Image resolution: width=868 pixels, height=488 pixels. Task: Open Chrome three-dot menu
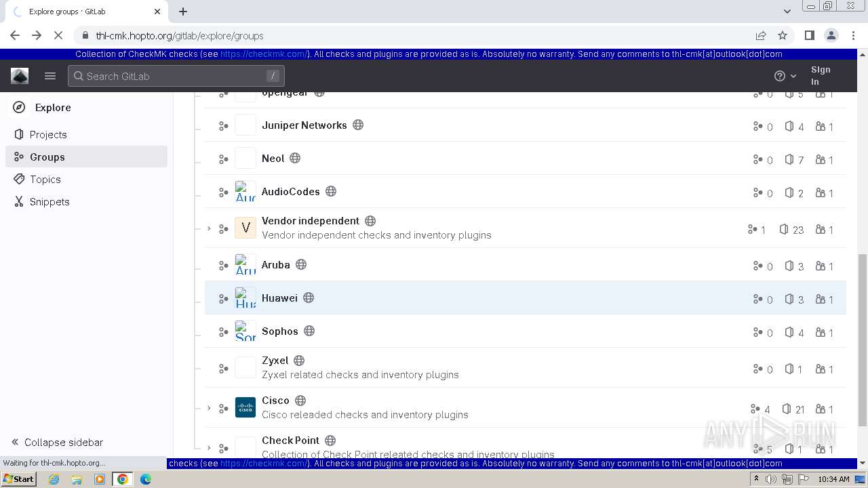pos(852,35)
